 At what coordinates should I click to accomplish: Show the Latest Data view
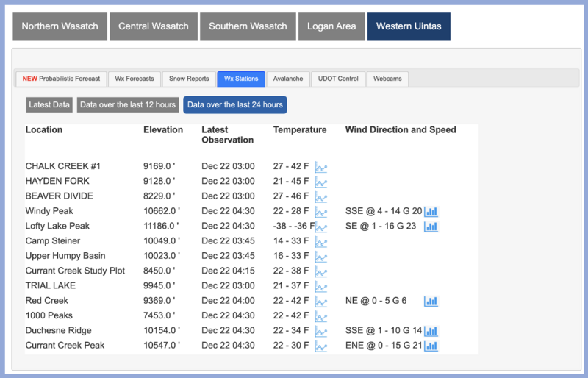pyautogui.click(x=49, y=105)
